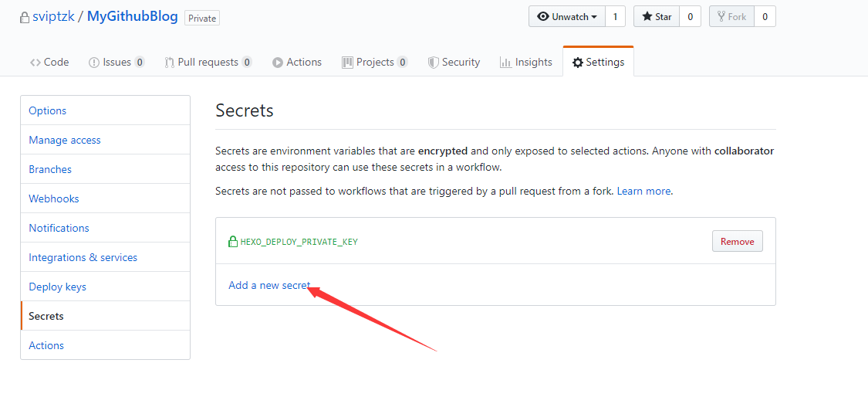
Task: Click the Projects tab board icon
Action: [348, 62]
